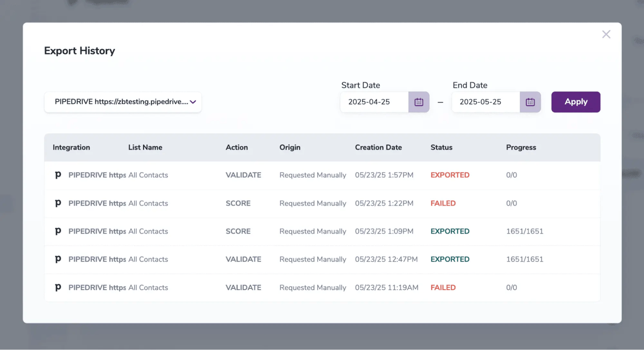Click Pipedrive icon in the 11:19AM row

58,287
